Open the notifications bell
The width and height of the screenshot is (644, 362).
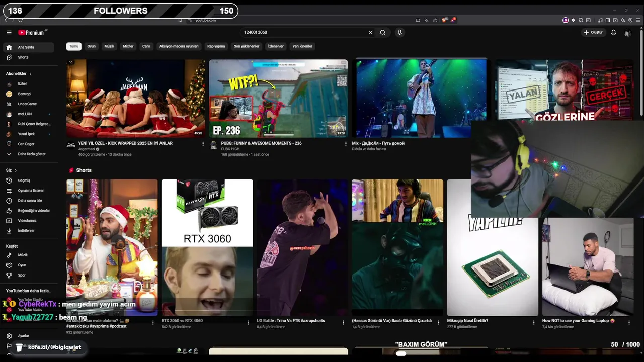[x=613, y=32]
